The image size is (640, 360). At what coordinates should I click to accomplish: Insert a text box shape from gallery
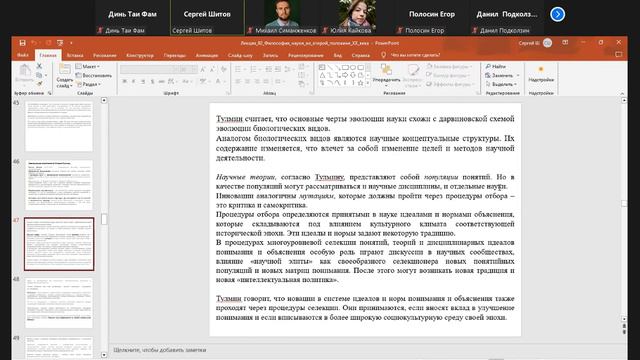322,67
